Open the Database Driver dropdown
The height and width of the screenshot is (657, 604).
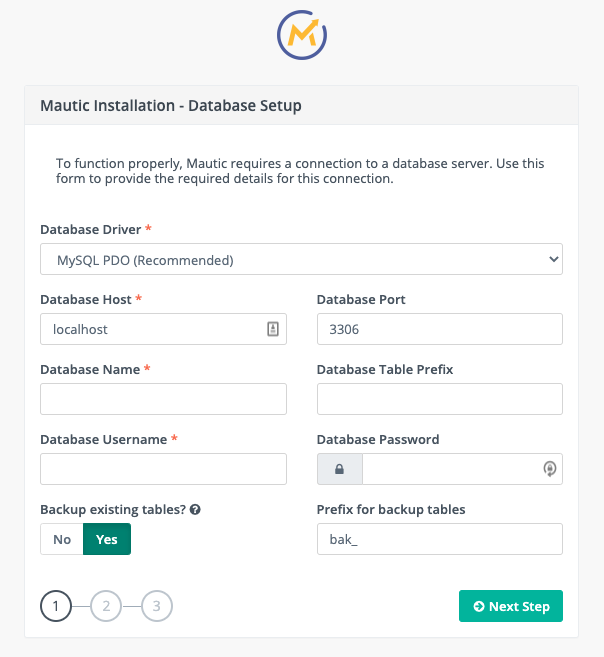pyautogui.click(x=301, y=260)
